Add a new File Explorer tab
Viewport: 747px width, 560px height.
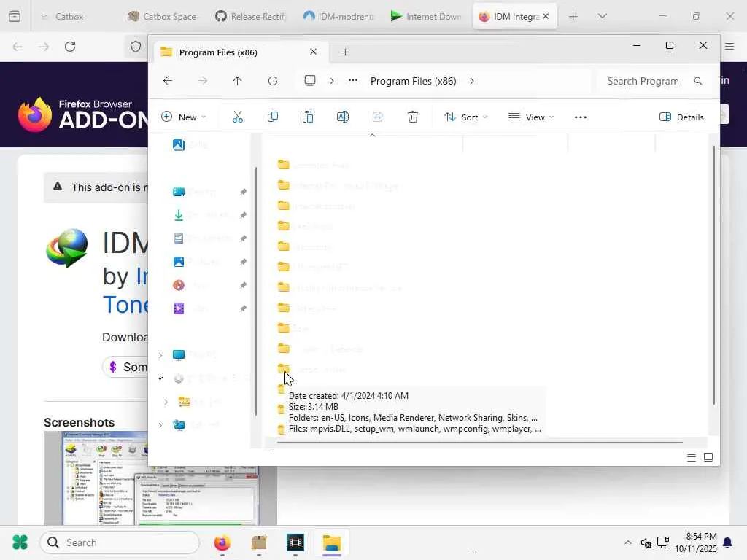coord(345,52)
